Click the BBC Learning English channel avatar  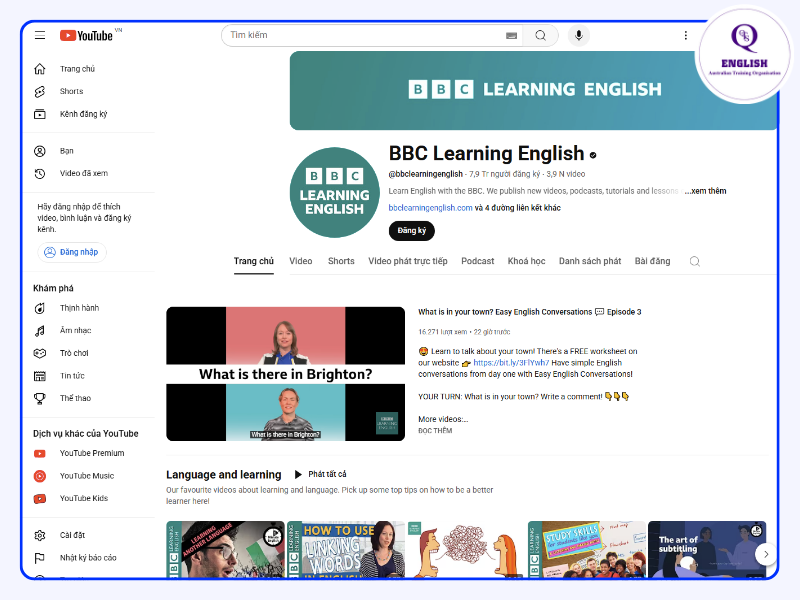pyautogui.click(x=334, y=192)
